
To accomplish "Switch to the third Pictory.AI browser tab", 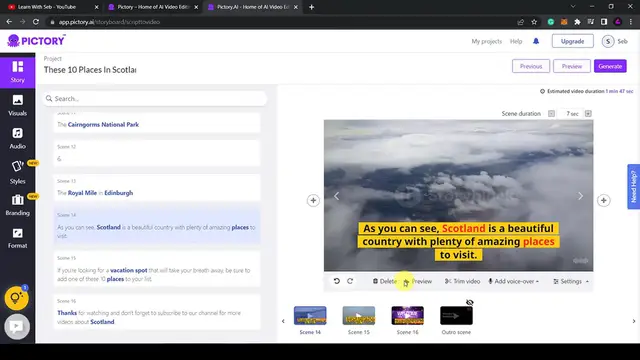I will pos(252,7).
